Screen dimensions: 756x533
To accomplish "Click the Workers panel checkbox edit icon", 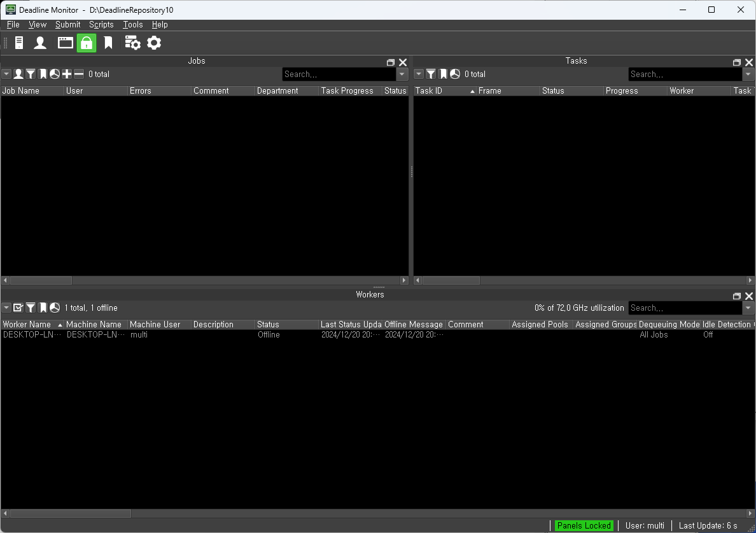I will point(18,308).
